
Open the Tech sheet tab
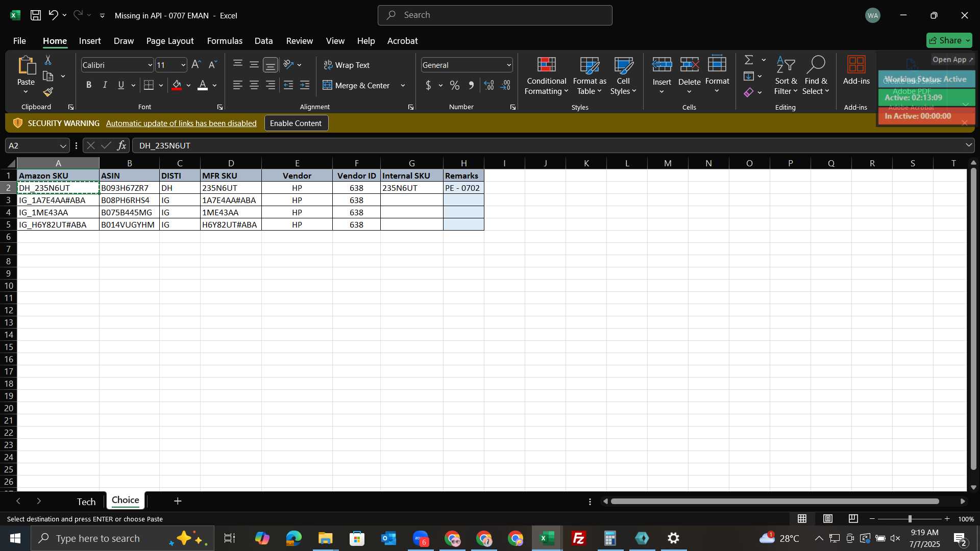86,502
